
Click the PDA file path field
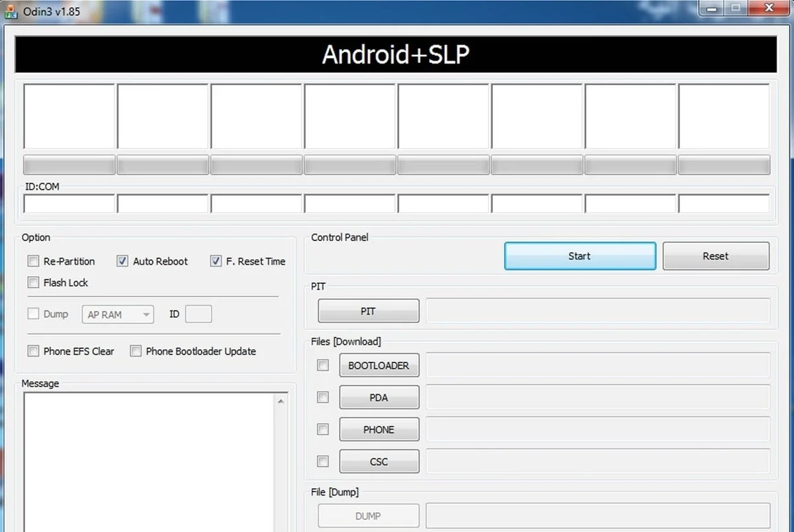(x=598, y=397)
